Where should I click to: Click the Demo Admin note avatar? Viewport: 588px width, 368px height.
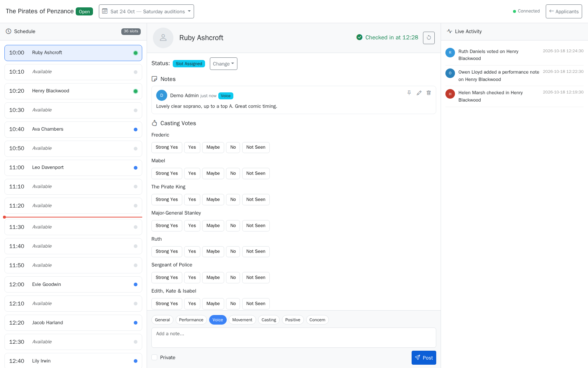[x=162, y=95]
